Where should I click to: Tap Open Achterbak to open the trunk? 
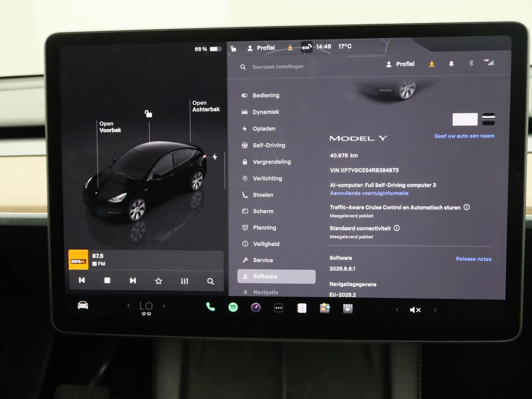point(206,106)
